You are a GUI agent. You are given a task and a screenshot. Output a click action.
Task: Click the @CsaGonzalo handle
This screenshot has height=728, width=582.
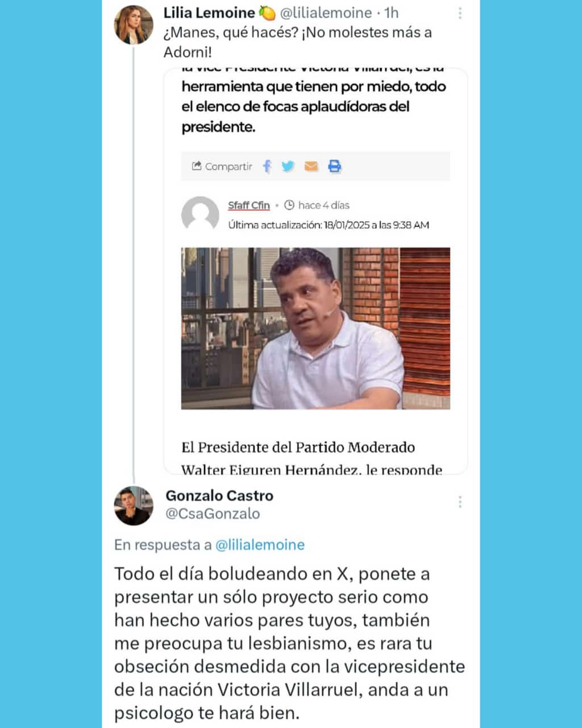(213, 514)
